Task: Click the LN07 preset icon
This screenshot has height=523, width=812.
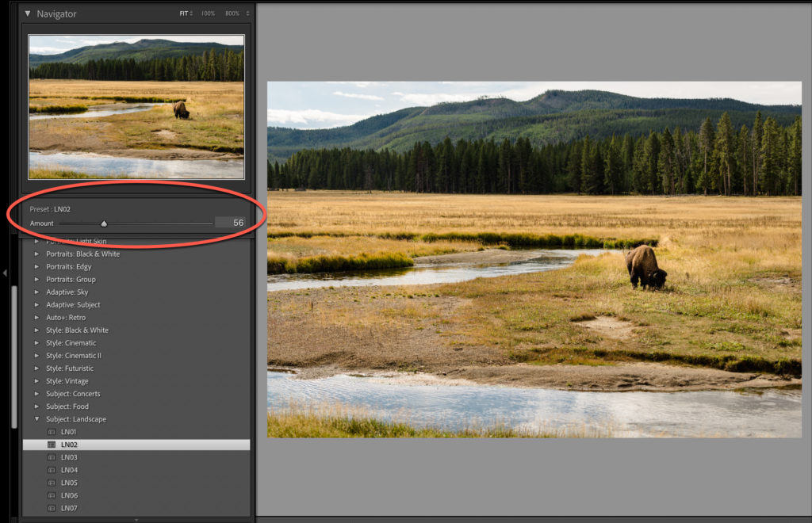Action: point(52,509)
